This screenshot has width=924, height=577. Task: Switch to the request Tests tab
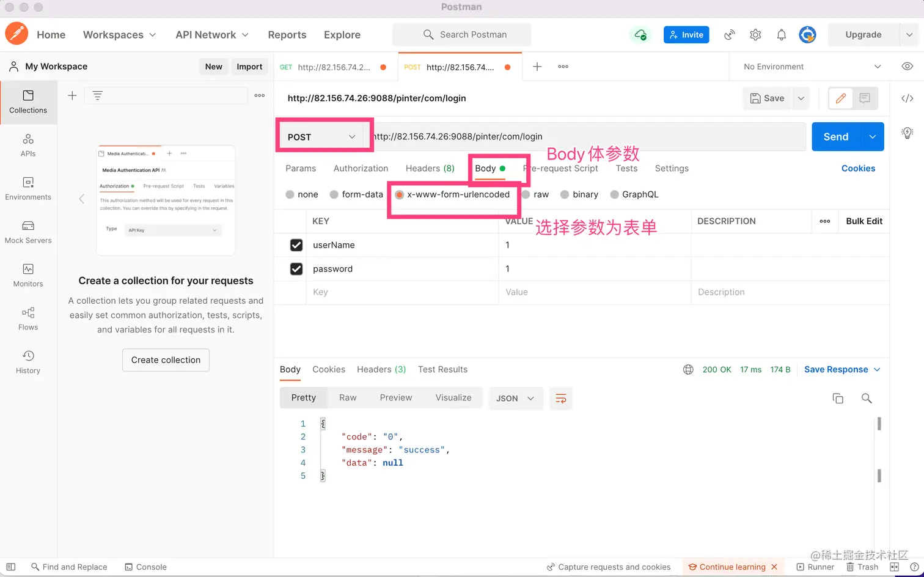626,169
